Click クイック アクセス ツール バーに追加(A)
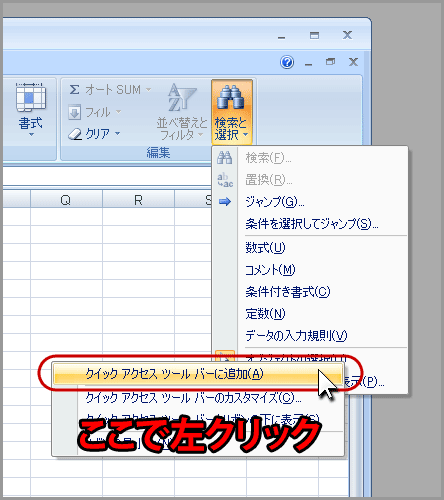Viewport: 444px width, 500px height. [x=198, y=374]
